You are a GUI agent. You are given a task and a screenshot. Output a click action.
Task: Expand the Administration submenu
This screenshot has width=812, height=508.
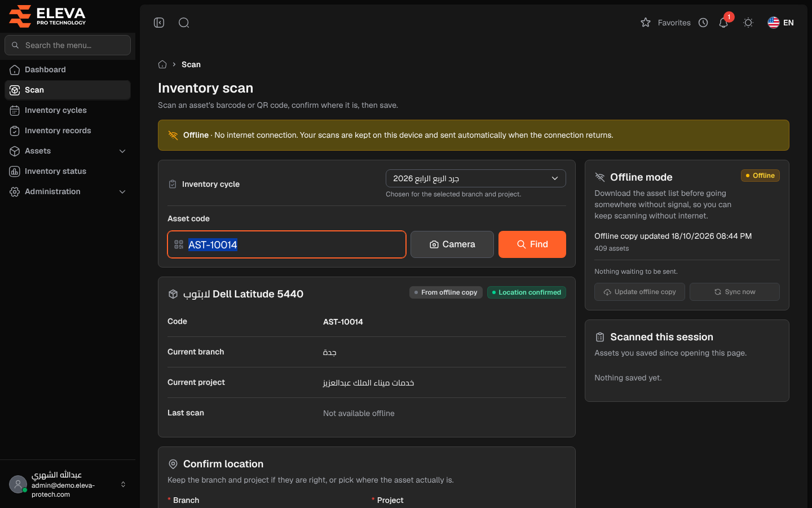click(68, 191)
